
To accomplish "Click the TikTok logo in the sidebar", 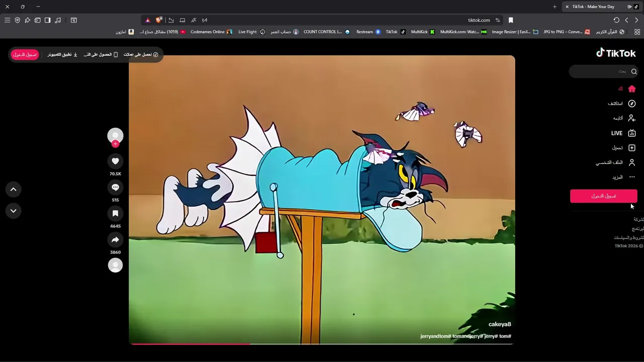I will 616,53.
